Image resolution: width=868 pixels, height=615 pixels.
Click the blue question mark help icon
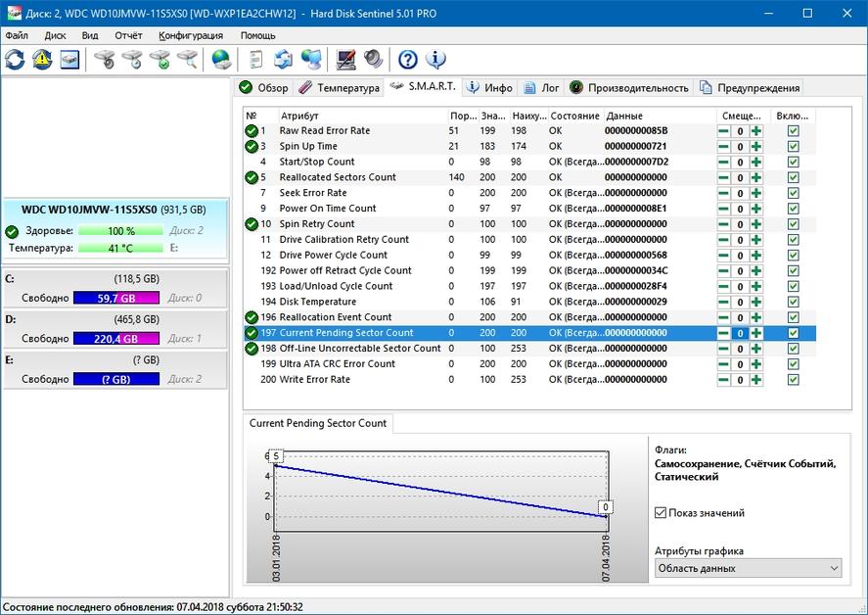408,60
